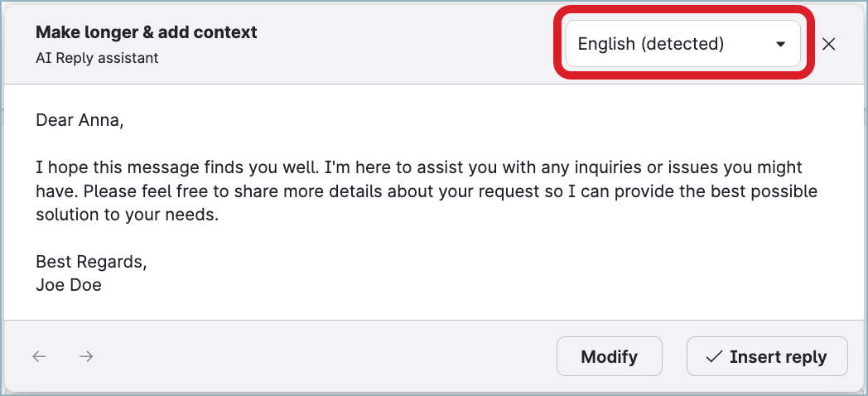Click the 'Dear Anna,' greeting line
868x396 pixels.
(x=80, y=120)
